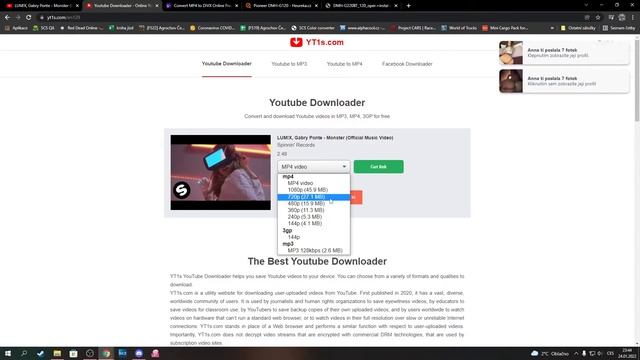The width and height of the screenshot is (640, 360).
Task: Open the Chrome three-dot menu
Action: point(633,18)
